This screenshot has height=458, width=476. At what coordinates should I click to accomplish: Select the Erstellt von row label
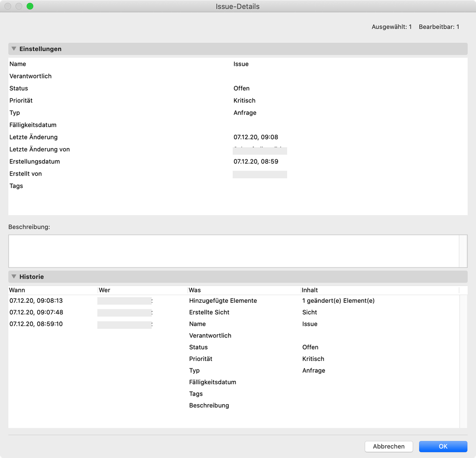point(26,174)
